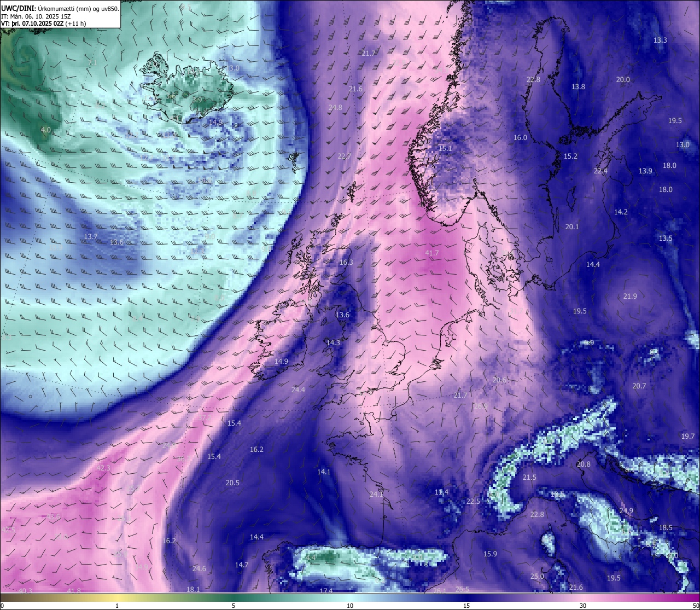The image size is (700, 610).
Task: Click the 16.3 value over Scotland
Action: pos(346,262)
